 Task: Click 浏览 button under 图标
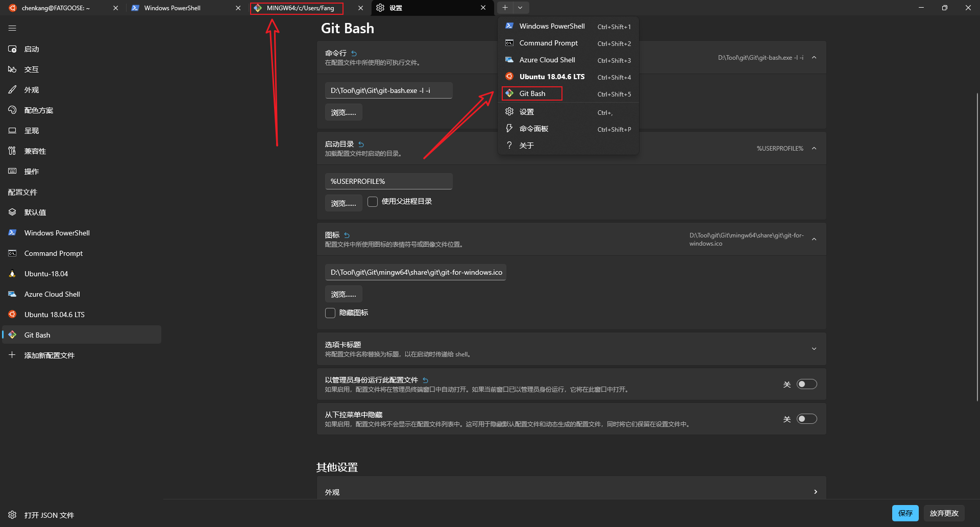[x=344, y=294]
